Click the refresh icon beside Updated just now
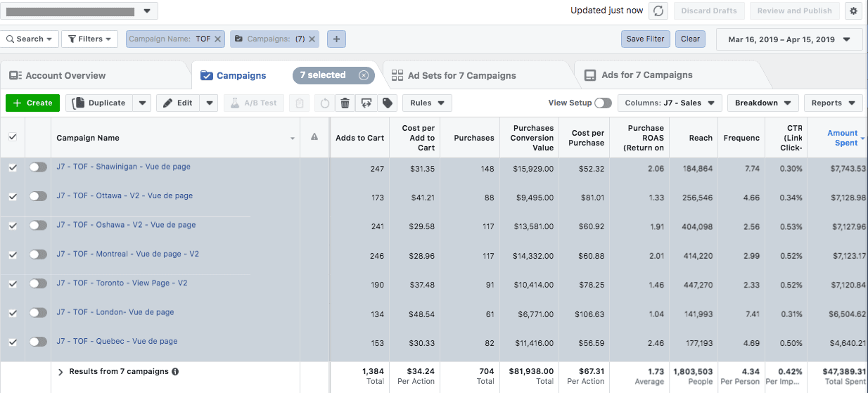This screenshot has height=393, width=868. 658,11
